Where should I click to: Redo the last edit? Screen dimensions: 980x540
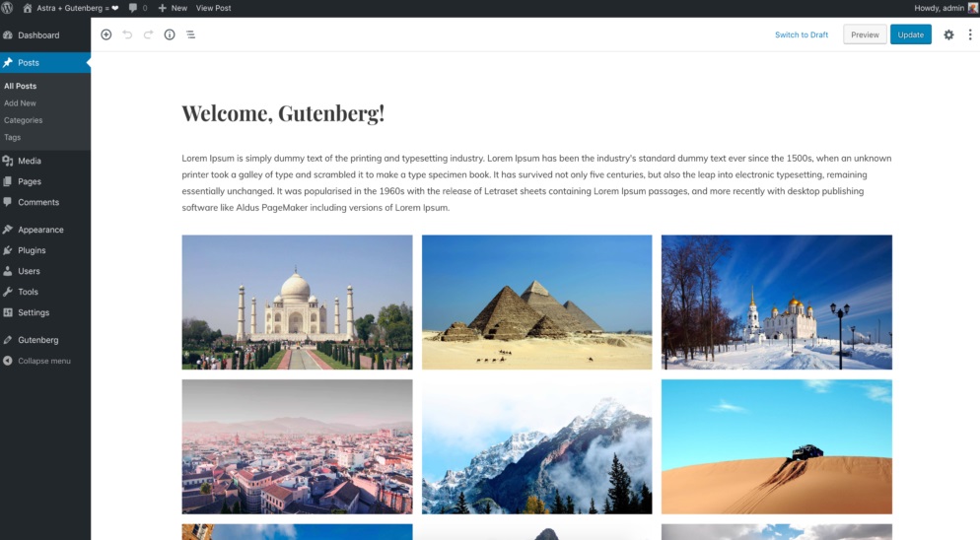pyautogui.click(x=148, y=35)
